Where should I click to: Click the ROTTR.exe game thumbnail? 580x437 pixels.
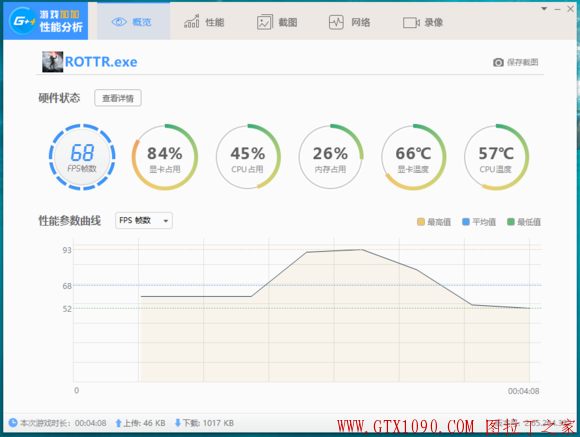tap(53, 62)
